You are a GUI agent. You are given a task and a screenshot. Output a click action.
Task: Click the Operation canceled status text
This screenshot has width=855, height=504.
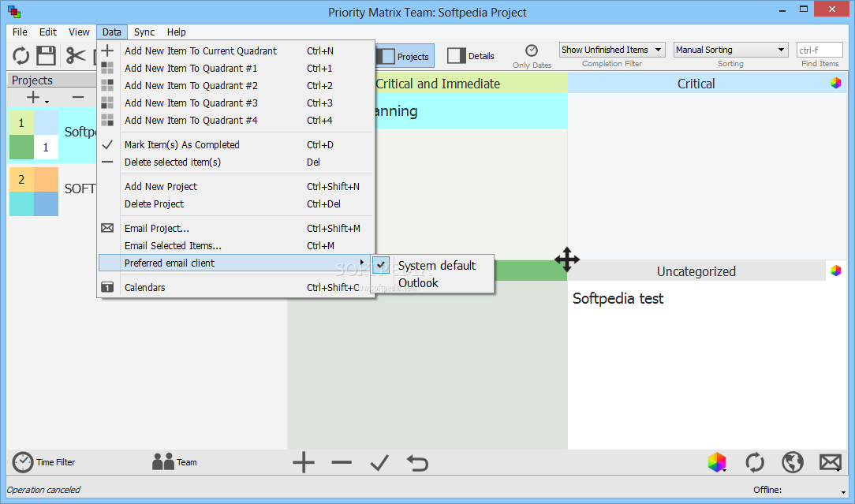(43, 490)
